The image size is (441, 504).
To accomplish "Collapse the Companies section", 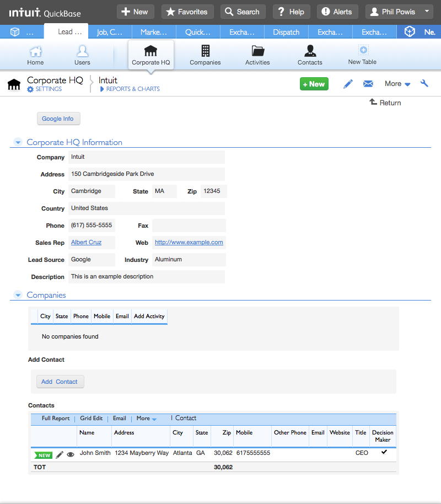I will click(18, 295).
